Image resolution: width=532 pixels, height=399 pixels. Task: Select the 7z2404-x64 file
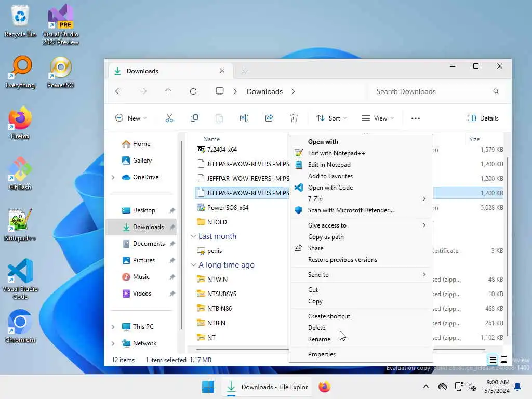tap(222, 149)
